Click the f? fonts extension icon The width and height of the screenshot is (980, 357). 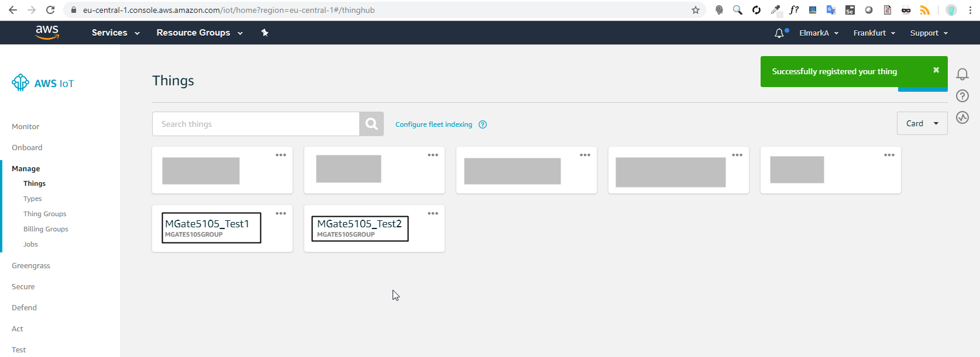pos(794,10)
